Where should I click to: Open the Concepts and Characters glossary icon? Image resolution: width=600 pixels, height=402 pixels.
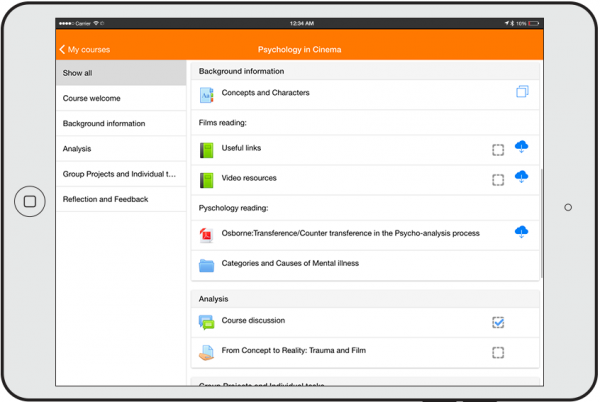point(207,96)
